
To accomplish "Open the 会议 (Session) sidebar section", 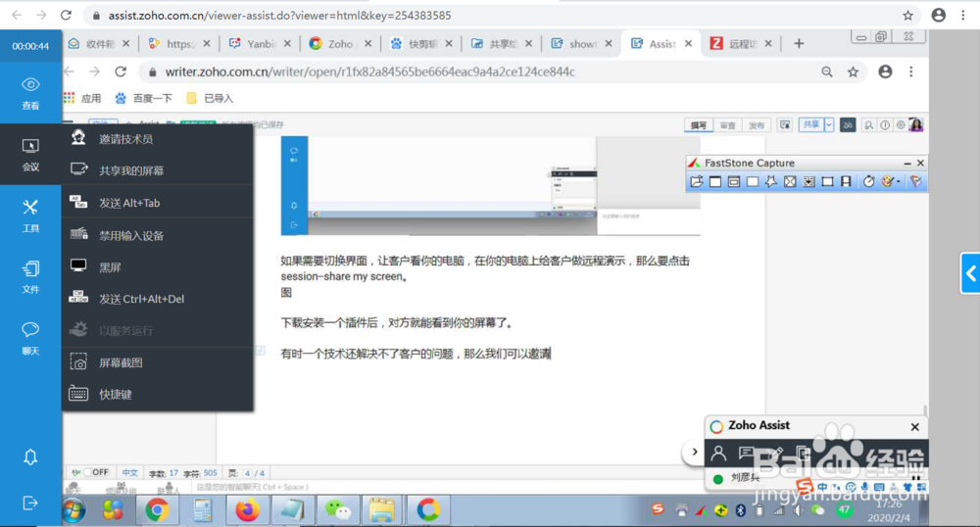I will tap(30, 154).
